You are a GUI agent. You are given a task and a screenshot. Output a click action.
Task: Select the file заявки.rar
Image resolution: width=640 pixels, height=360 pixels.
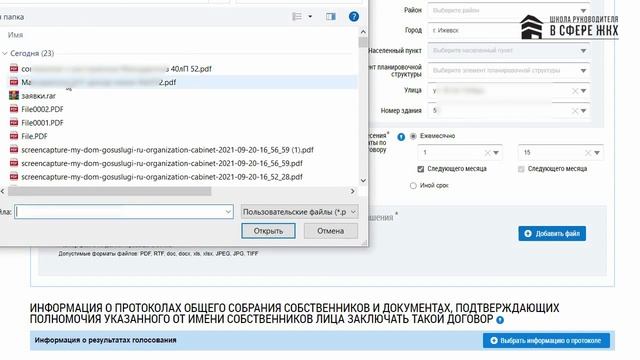38,96
